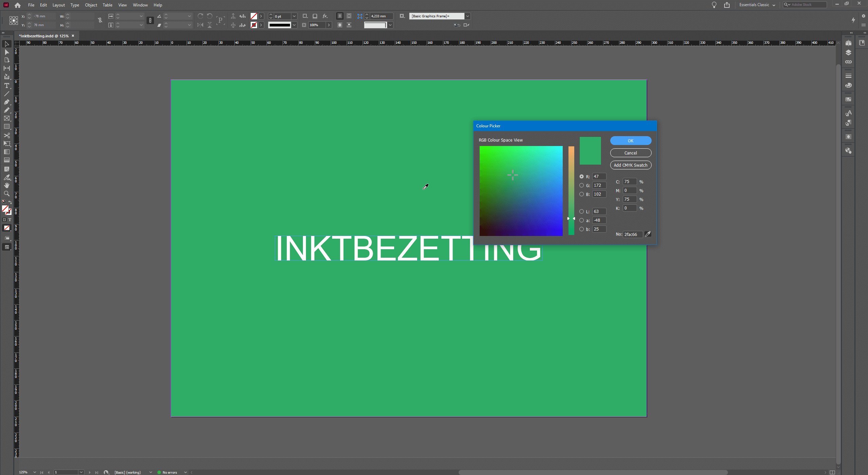Open the Links panel icon

tap(848, 62)
